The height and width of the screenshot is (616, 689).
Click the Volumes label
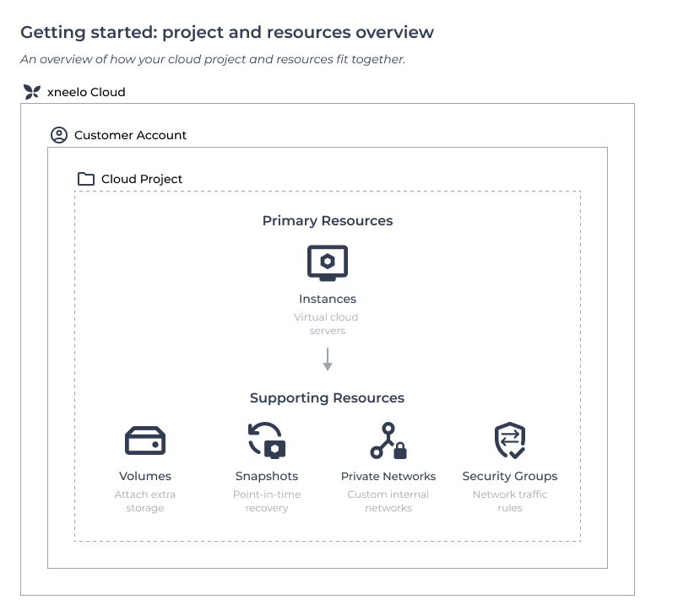[145, 476]
